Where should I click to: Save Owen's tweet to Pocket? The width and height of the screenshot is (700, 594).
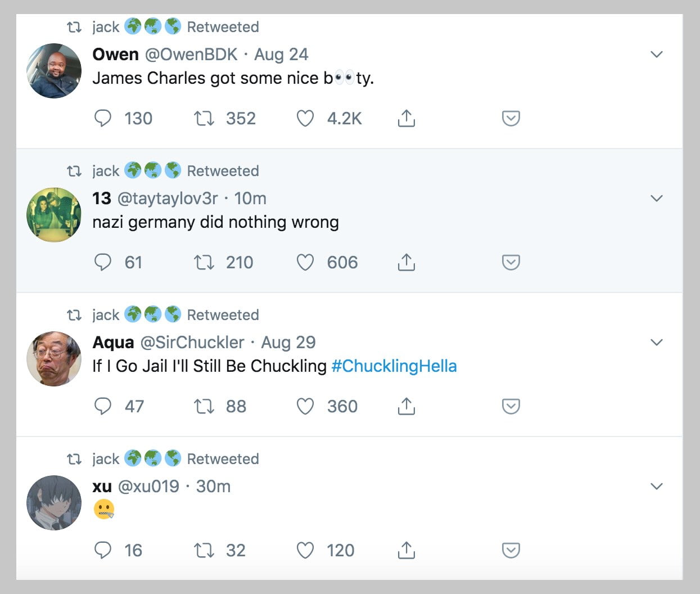511,118
